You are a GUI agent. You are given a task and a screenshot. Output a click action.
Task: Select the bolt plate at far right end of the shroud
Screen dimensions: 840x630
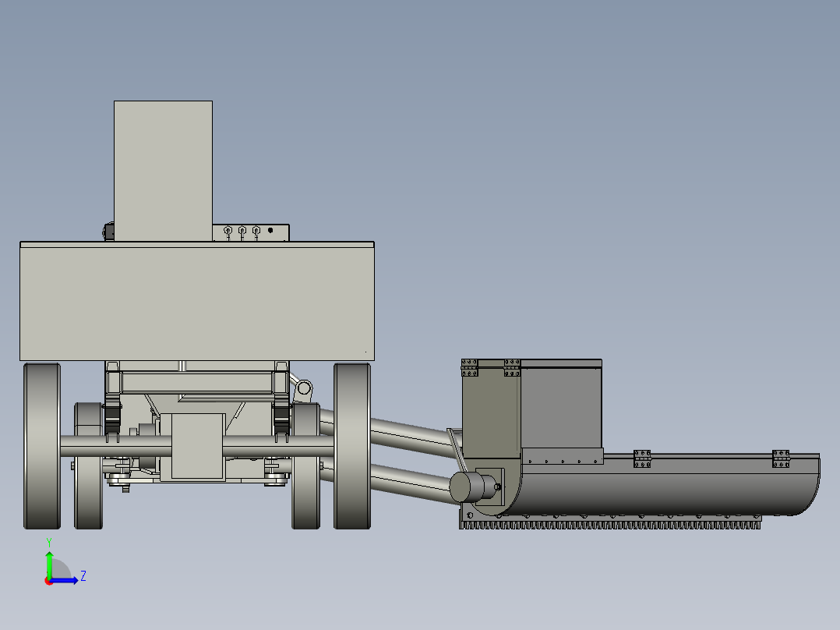tap(781, 459)
